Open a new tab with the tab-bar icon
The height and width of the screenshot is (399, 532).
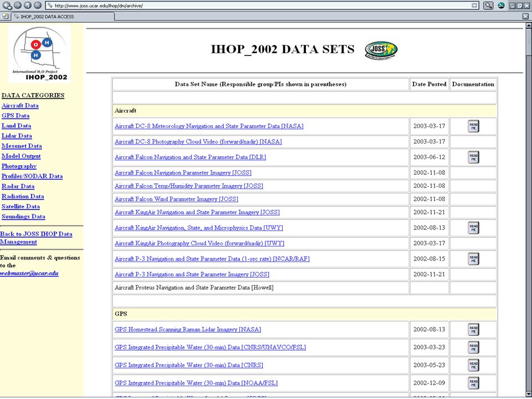[x=5, y=16]
